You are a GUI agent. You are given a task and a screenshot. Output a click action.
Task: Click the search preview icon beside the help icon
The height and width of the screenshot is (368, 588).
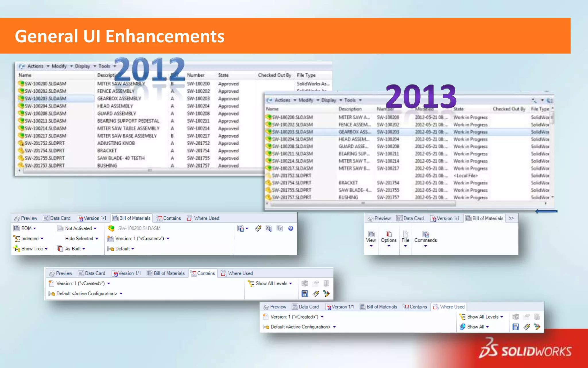(x=269, y=228)
